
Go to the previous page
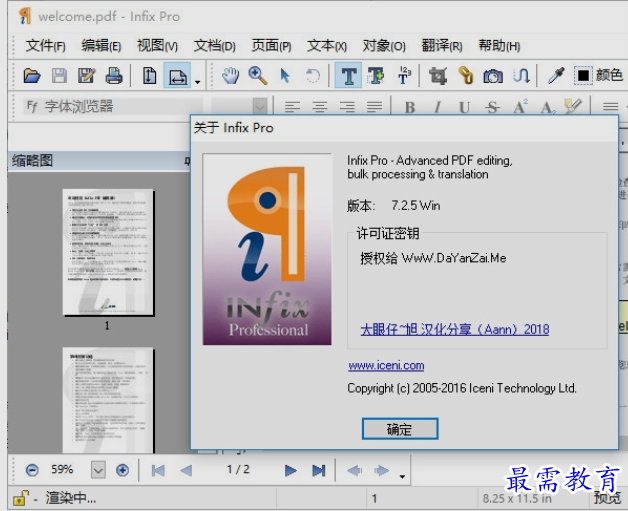[x=186, y=470]
